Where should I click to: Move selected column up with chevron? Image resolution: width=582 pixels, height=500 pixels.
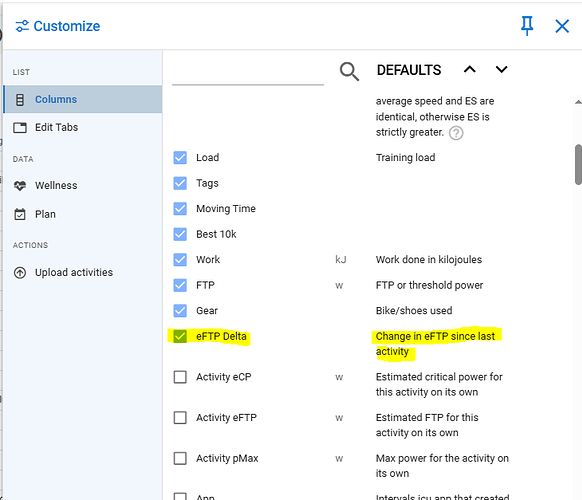(470, 69)
